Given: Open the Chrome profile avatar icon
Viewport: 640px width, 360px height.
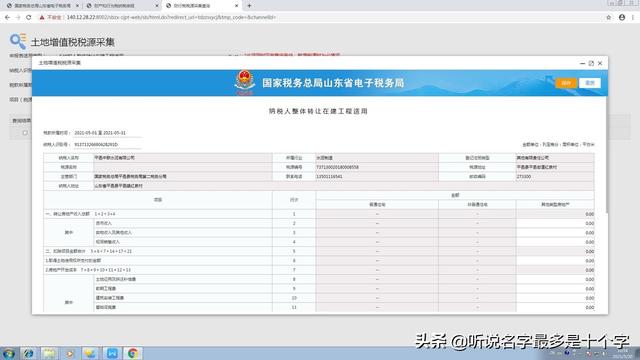Looking at the screenshot, I should click(x=622, y=17).
